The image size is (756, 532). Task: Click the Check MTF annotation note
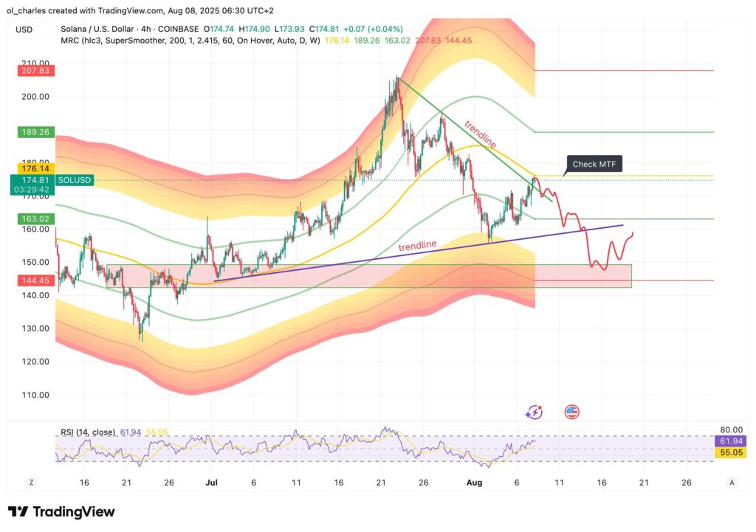pos(594,164)
